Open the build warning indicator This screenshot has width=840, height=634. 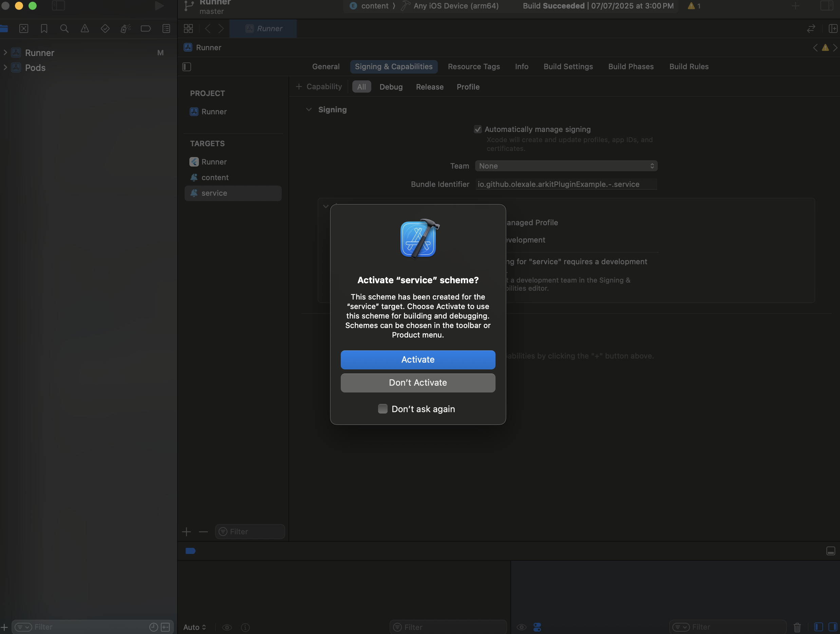click(694, 6)
